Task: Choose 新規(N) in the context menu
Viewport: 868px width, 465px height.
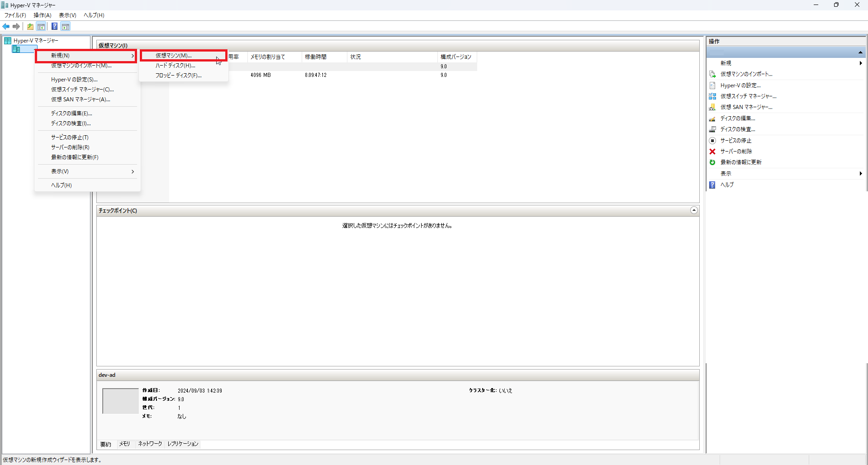Action: 86,56
